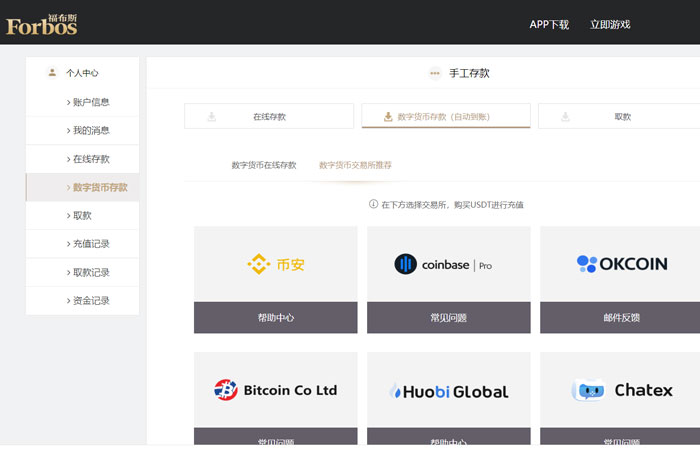Click the ellipsis icon beside 手工存款
The image size is (700, 453).
coord(435,73)
